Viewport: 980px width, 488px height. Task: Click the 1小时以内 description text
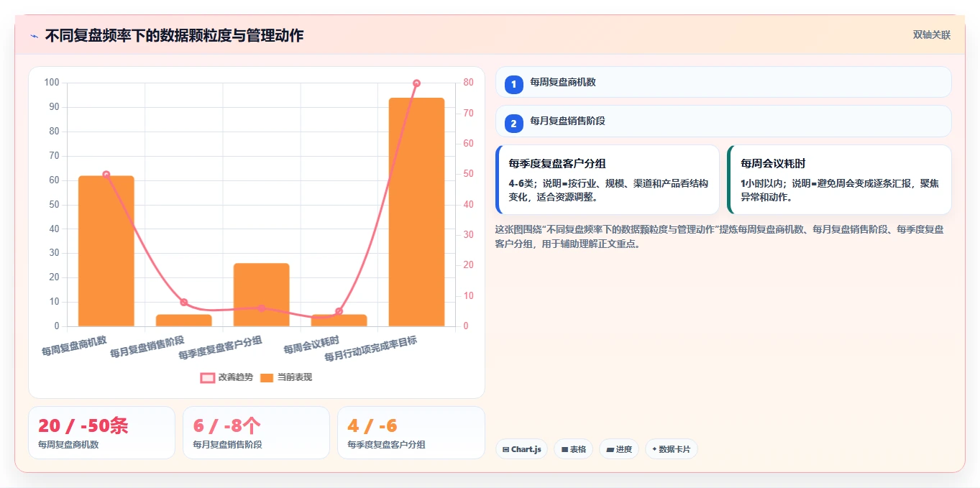coord(840,190)
